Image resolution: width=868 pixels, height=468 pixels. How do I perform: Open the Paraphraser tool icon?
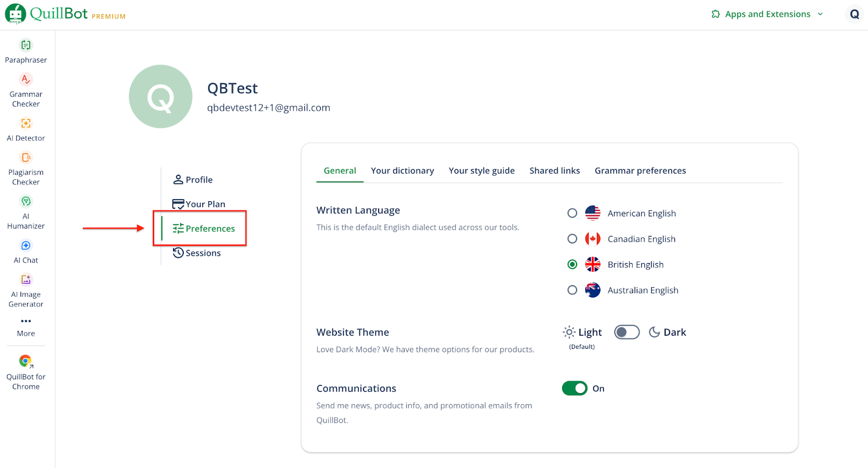click(25, 46)
